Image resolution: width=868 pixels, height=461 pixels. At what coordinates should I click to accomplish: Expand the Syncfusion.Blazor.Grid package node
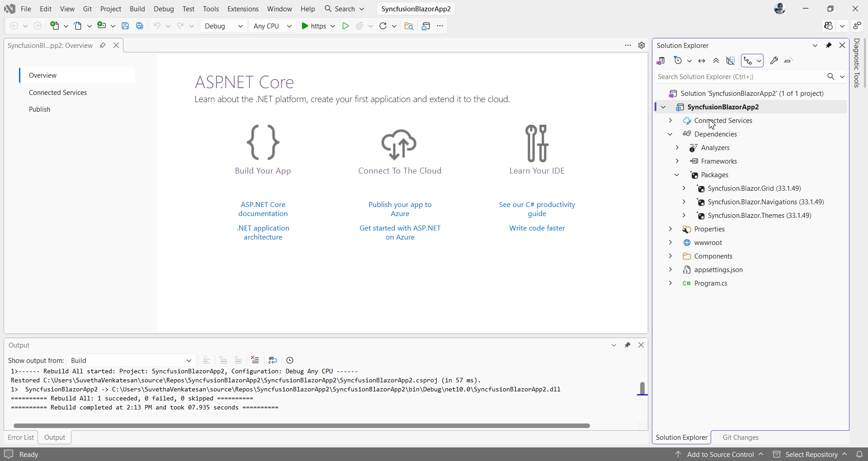[x=684, y=188]
